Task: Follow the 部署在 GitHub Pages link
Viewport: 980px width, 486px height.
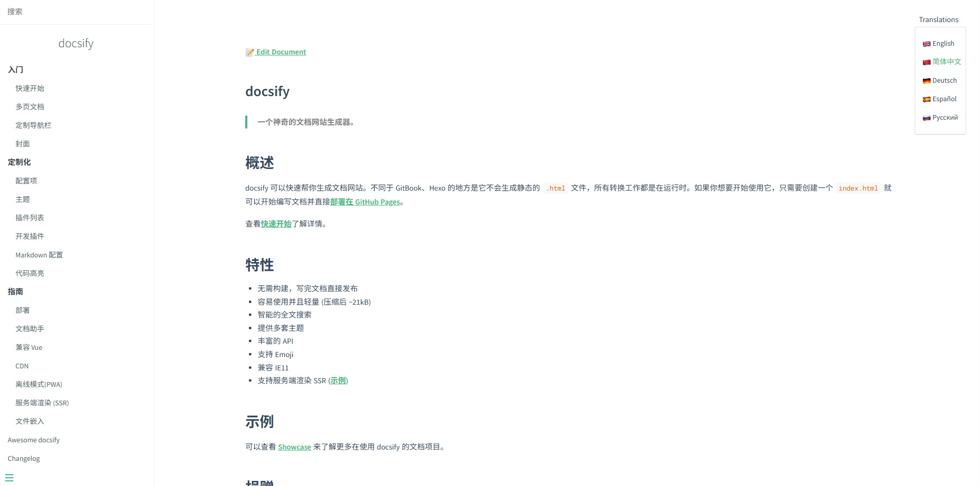Action: [x=365, y=202]
